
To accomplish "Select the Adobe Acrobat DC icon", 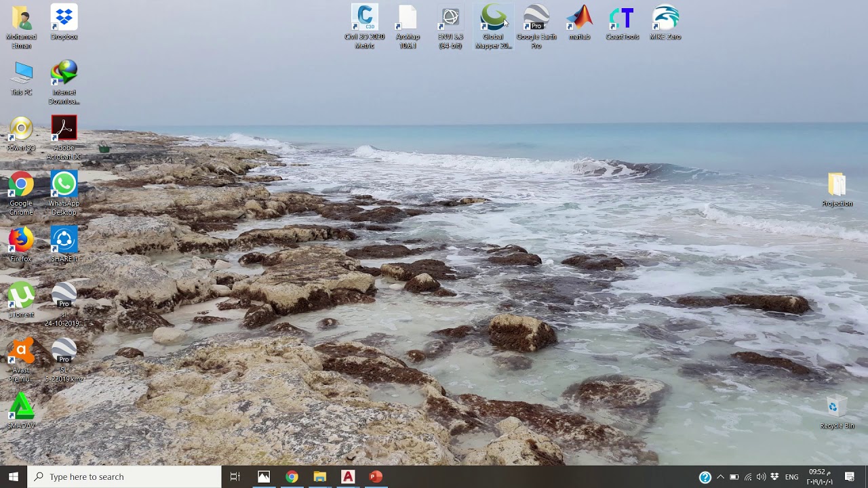I will click(64, 138).
